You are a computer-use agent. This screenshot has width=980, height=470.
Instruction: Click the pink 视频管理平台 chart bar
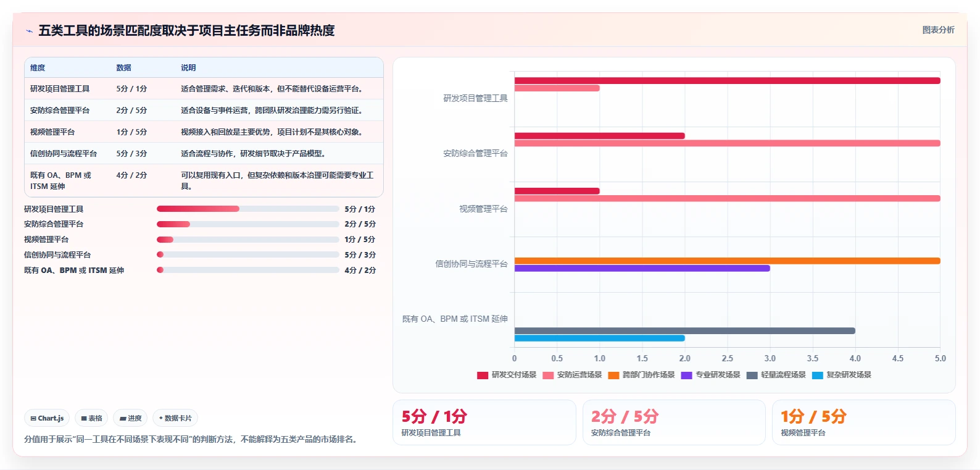(x=727, y=198)
